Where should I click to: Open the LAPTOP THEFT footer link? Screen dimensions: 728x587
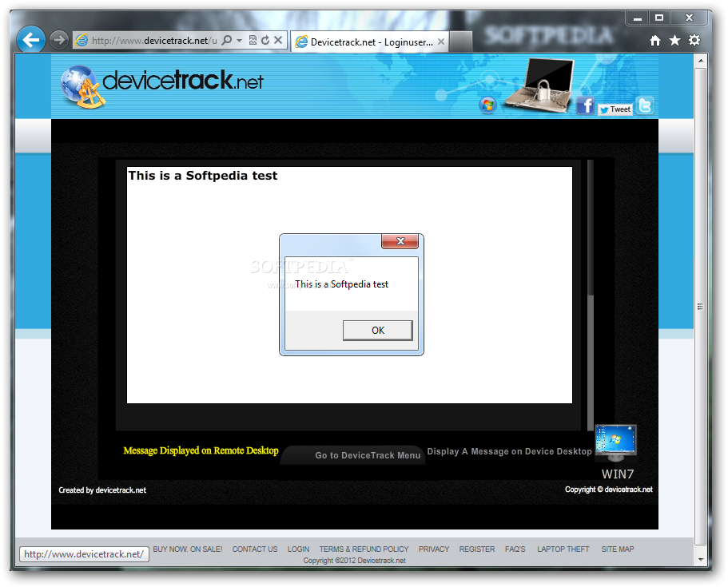563,549
